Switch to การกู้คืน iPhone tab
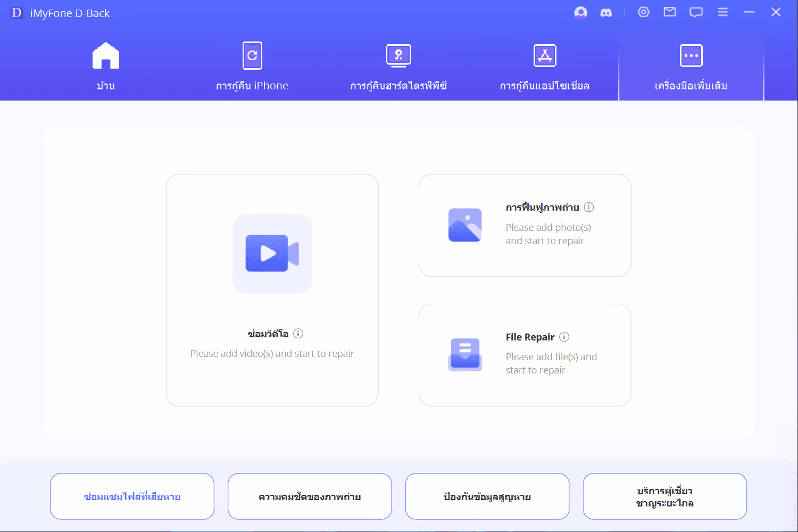The image size is (798, 532). [252, 66]
